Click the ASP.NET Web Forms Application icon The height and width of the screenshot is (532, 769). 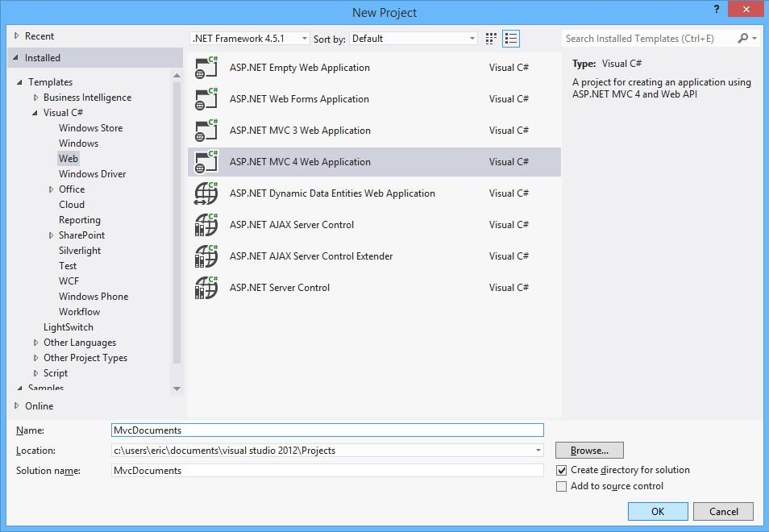point(206,99)
